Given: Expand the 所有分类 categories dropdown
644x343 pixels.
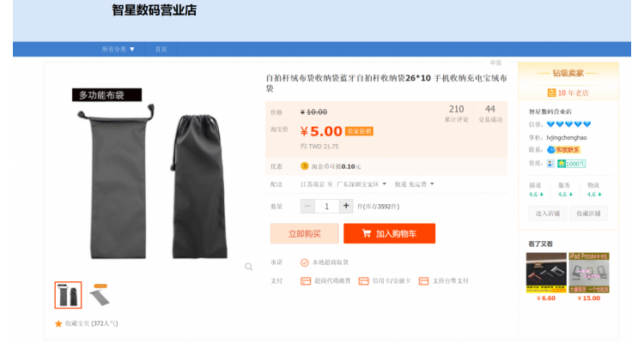Looking at the screenshot, I should point(118,49).
